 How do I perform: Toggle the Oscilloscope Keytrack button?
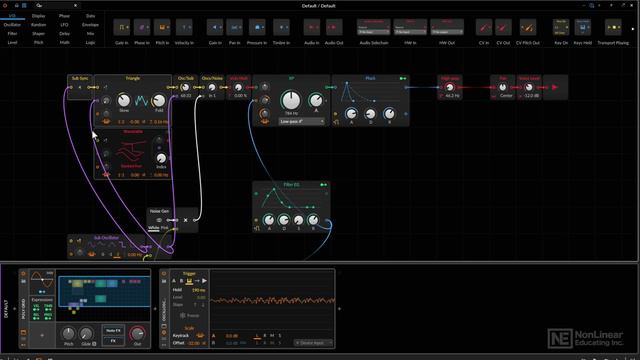(200, 336)
